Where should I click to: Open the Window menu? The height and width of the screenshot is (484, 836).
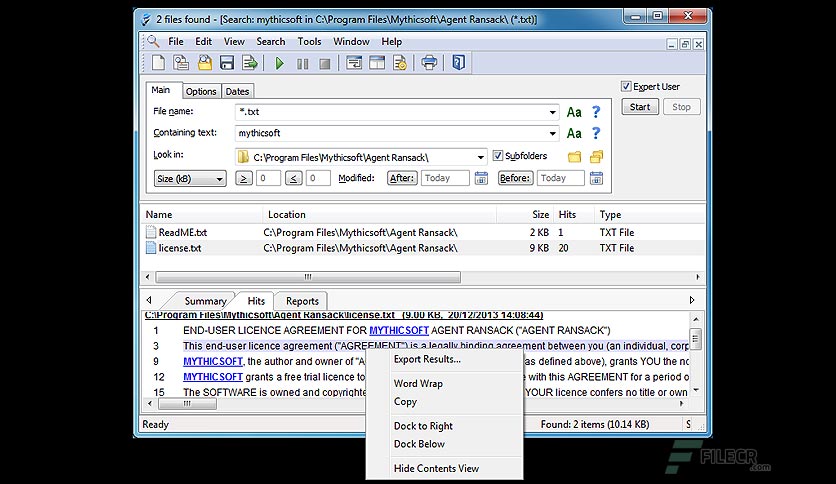pyautogui.click(x=351, y=42)
